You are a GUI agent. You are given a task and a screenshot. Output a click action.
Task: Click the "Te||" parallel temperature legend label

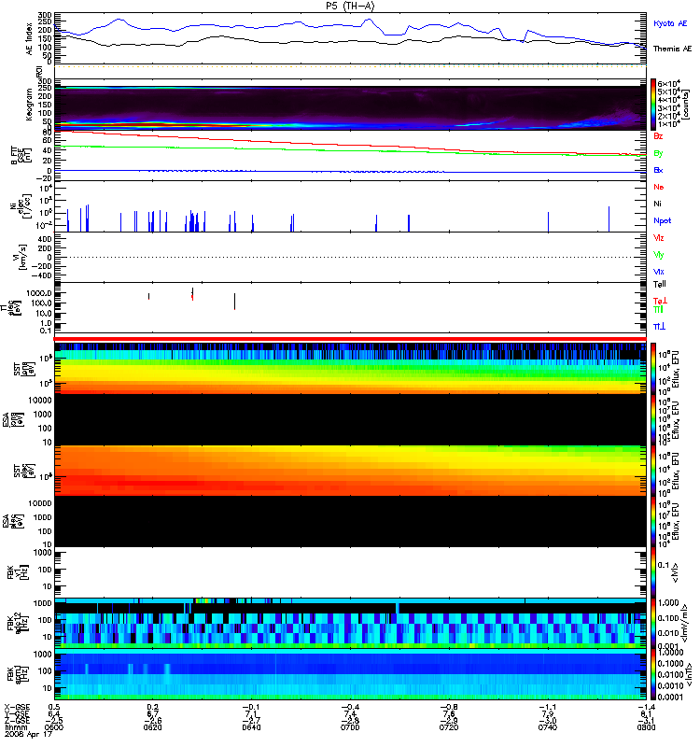(x=660, y=284)
